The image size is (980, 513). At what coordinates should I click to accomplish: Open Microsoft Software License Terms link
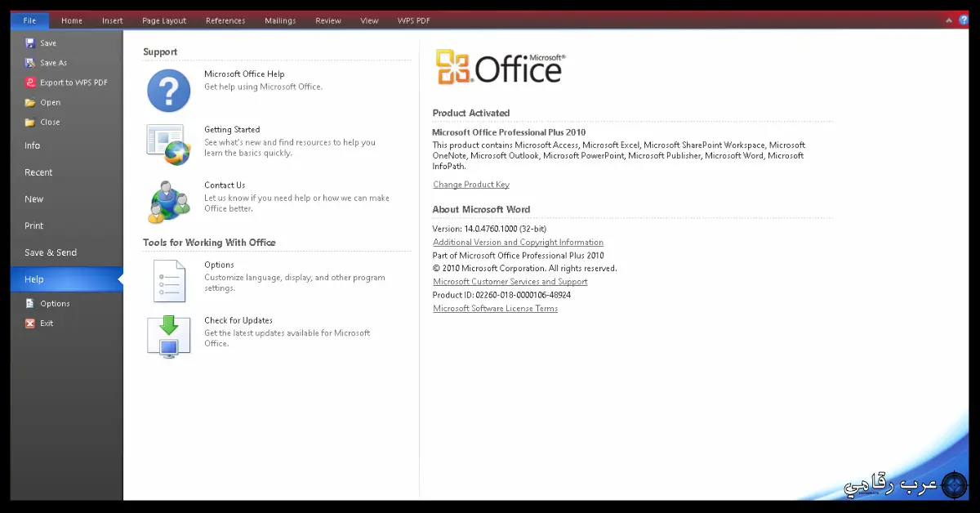pyautogui.click(x=495, y=309)
